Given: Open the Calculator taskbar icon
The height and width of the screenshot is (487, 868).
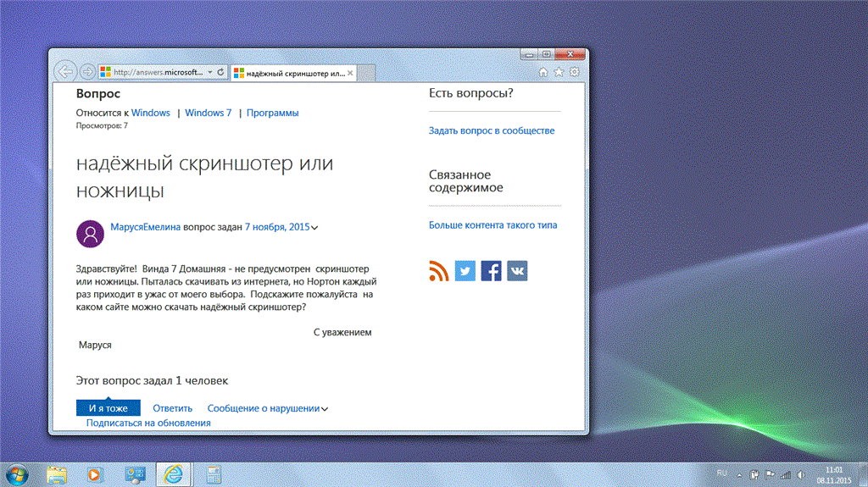Looking at the screenshot, I should [x=213, y=474].
